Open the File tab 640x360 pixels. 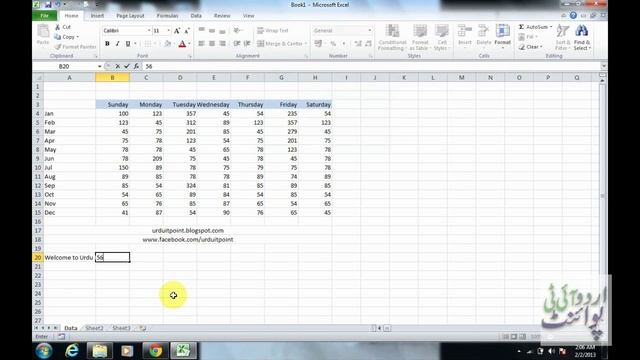coord(45,16)
